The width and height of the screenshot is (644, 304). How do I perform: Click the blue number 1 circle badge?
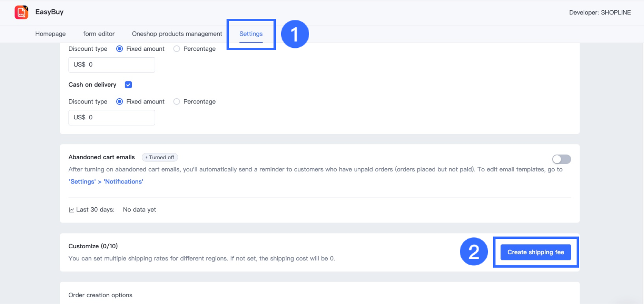tap(295, 34)
